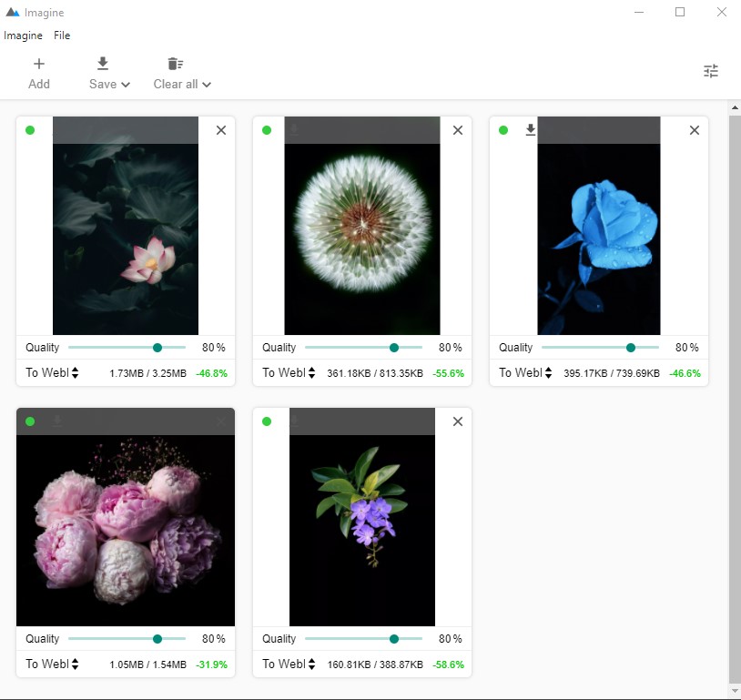Click green status dot on dandelion card
Viewport: 741px width, 700px height.
click(x=267, y=130)
